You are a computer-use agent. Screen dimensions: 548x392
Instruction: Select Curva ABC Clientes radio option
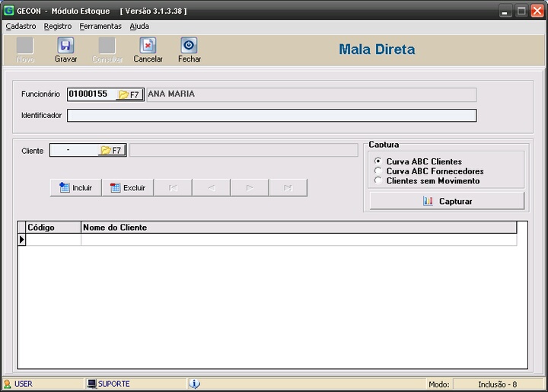(x=378, y=161)
